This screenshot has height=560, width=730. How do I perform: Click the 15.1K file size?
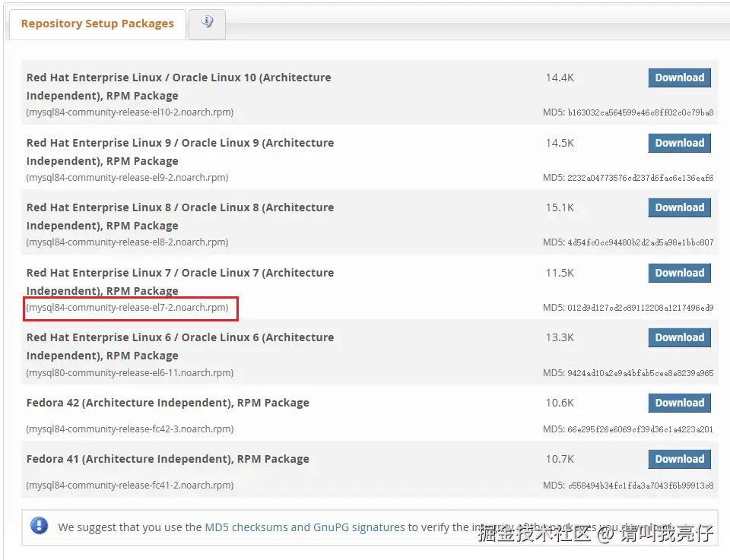[x=560, y=207]
